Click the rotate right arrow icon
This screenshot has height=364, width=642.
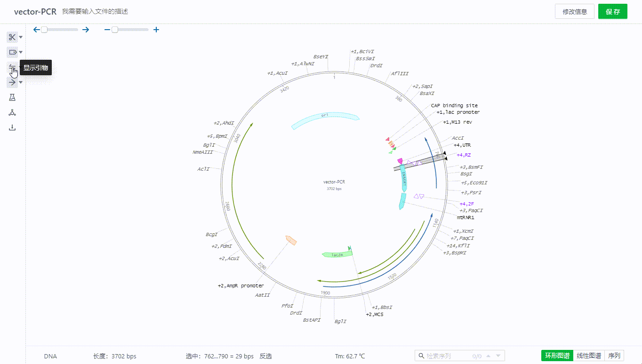pos(86,30)
